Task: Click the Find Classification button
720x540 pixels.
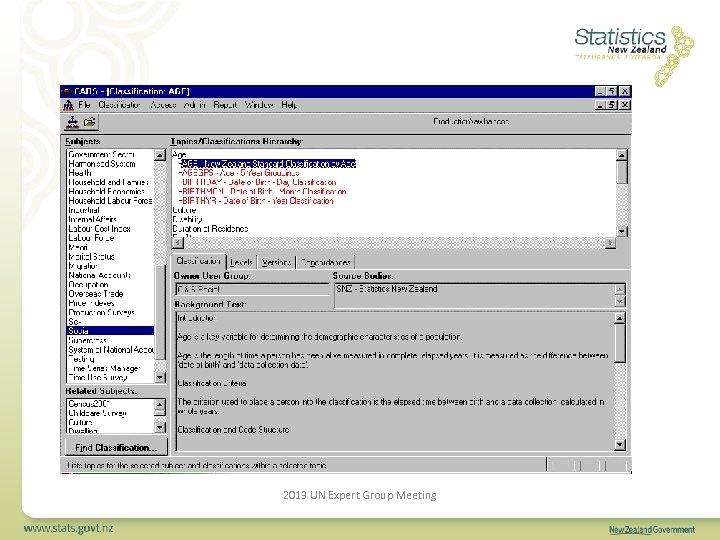Action: (116, 447)
